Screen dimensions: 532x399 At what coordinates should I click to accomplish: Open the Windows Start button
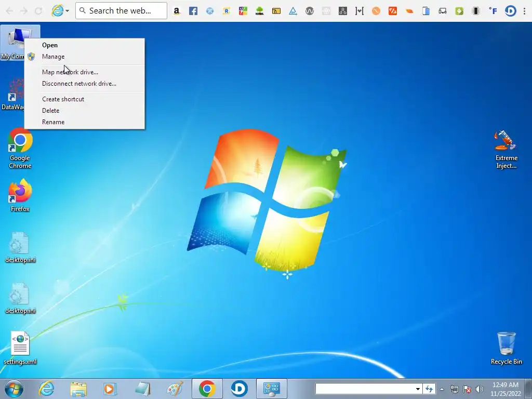click(14, 389)
